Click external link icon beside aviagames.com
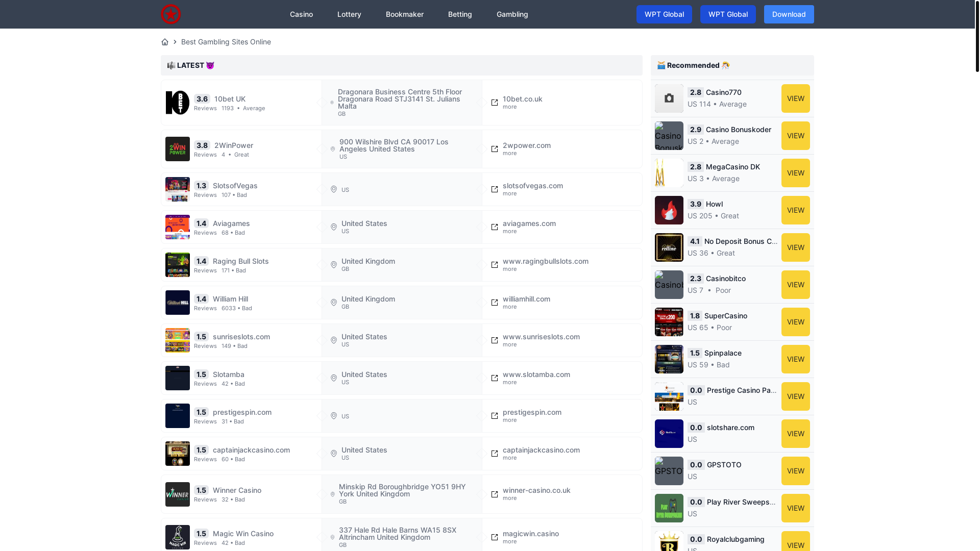 point(495,227)
